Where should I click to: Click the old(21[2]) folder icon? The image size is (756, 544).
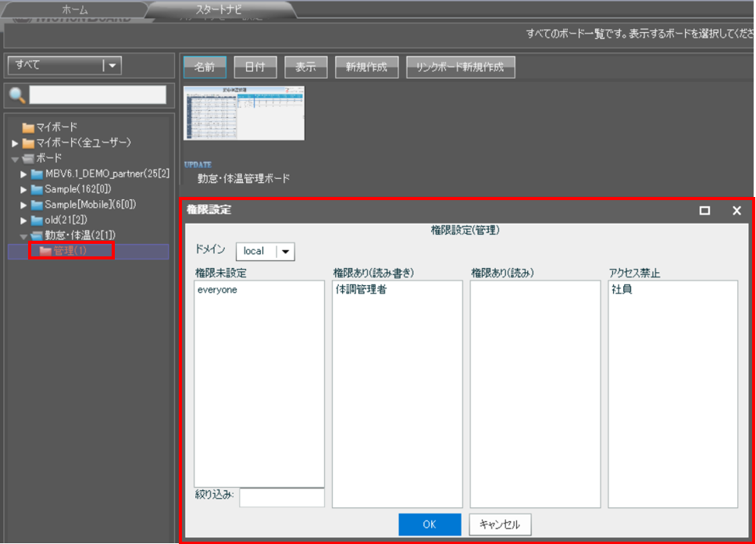point(37,220)
